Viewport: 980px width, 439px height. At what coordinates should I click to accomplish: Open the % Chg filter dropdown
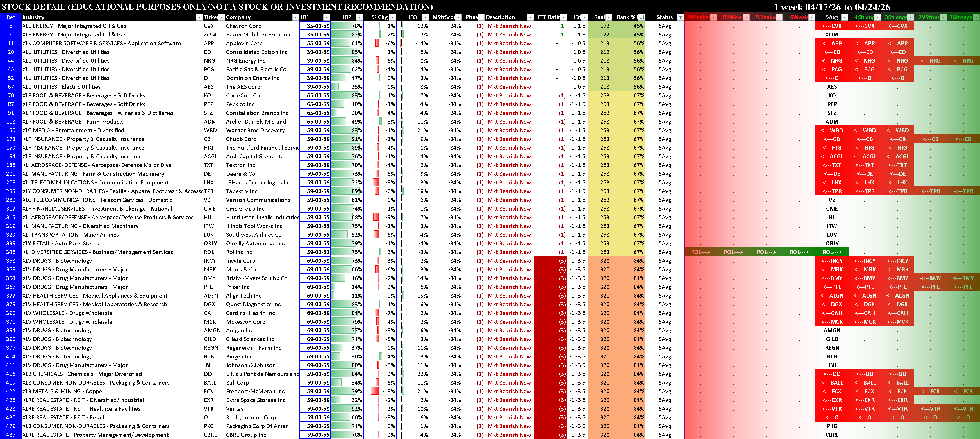pos(393,17)
